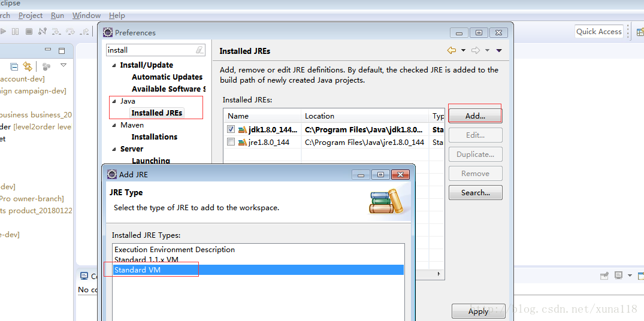The height and width of the screenshot is (321, 644).
Task: Click the Duplicate... button
Action: coord(475,155)
